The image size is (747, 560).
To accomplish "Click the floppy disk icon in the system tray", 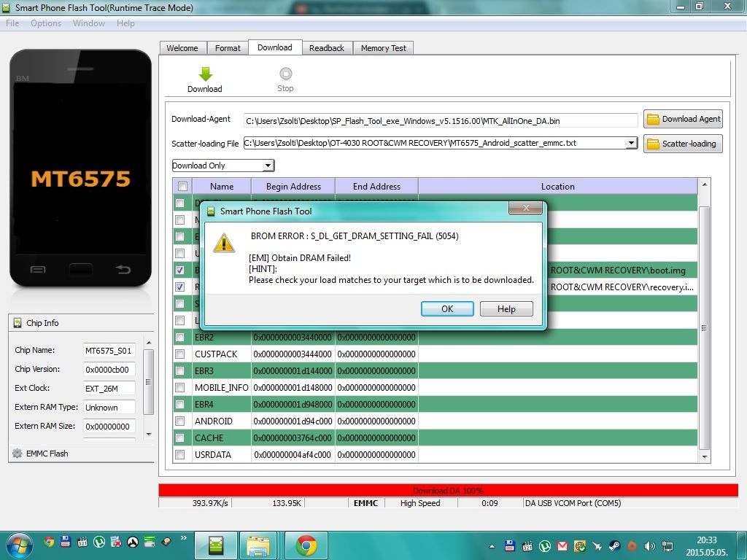I will 510,546.
